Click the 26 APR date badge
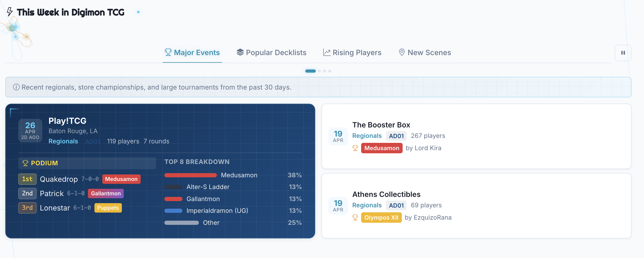The image size is (644, 258). click(x=30, y=131)
